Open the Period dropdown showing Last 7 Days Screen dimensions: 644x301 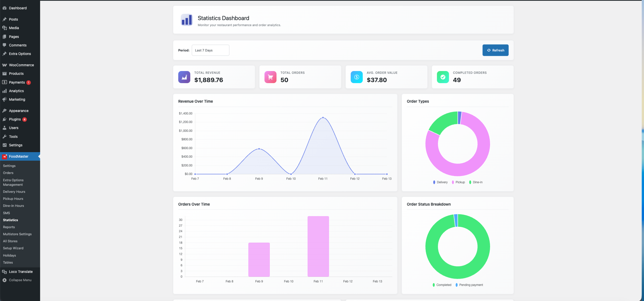(210, 50)
